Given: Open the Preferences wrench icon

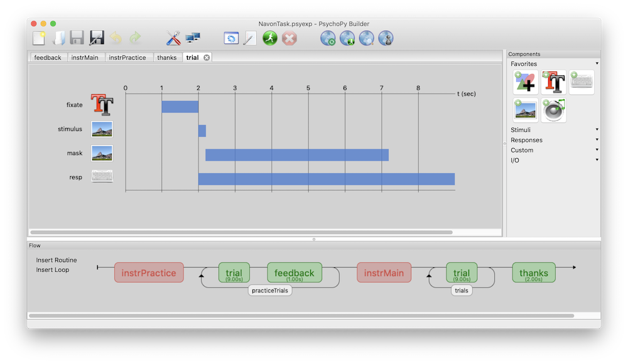Looking at the screenshot, I should click(x=173, y=38).
